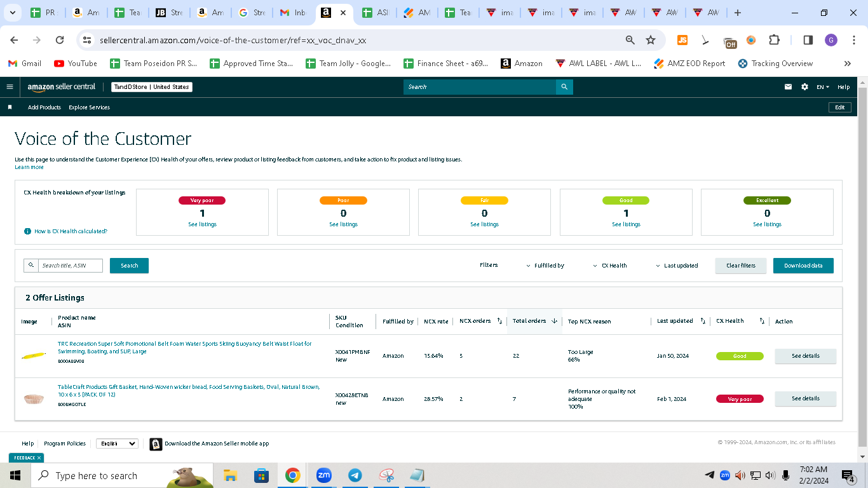Open the AMZ EOD Report bookmark
The width and height of the screenshot is (868, 488).
point(689,64)
